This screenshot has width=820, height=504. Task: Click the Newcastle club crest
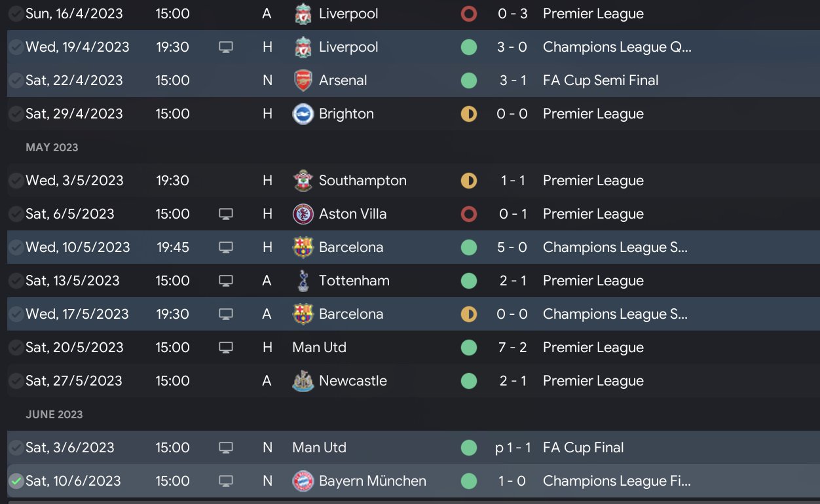[x=303, y=381]
